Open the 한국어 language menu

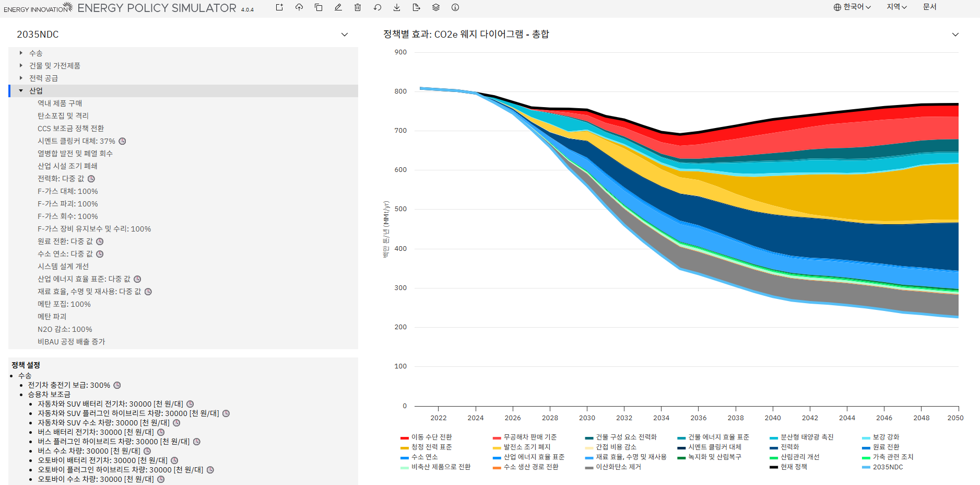pyautogui.click(x=852, y=7)
